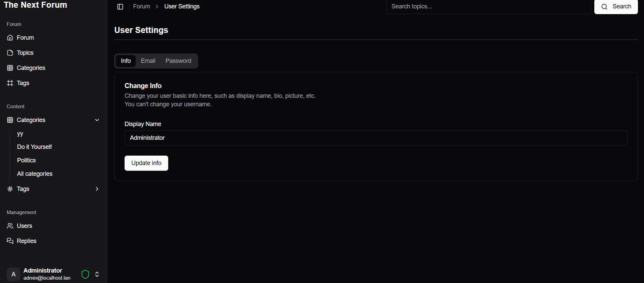The image size is (644, 283).
Task: Click the 'User Settings' page heading
Action: 141,30
